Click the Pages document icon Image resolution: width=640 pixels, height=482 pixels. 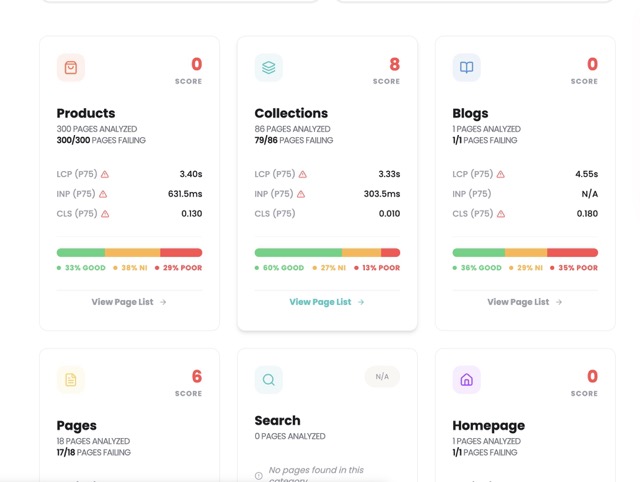(x=71, y=380)
